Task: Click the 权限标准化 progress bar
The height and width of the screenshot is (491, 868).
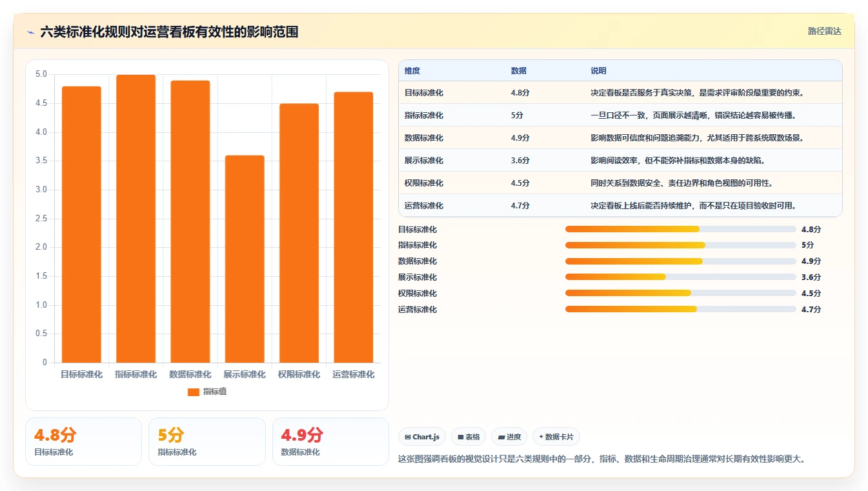Action: point(681,293)
